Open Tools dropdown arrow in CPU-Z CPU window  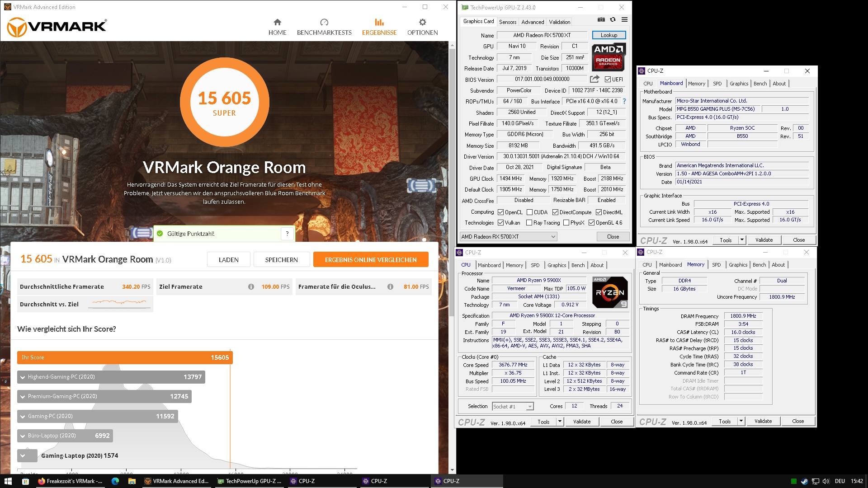coord(560,422)
